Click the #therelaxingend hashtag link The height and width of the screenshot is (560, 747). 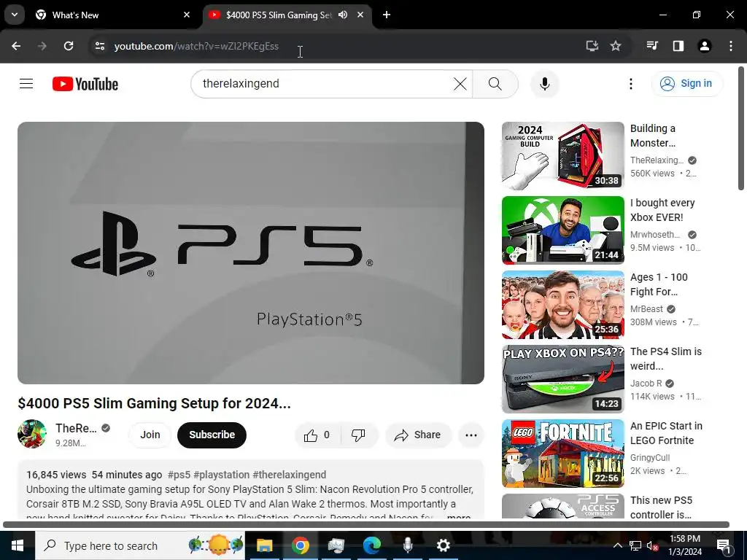click(289, 475)
